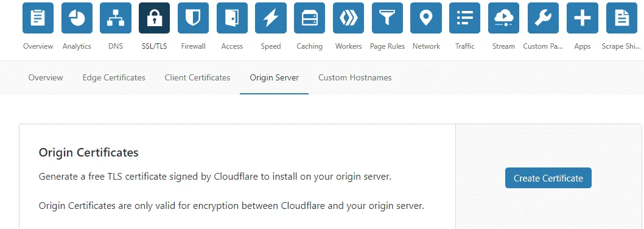This screenshot has width=644, height=229.
Task: Open the DNS network tree icon
Action: pos(116,18)
